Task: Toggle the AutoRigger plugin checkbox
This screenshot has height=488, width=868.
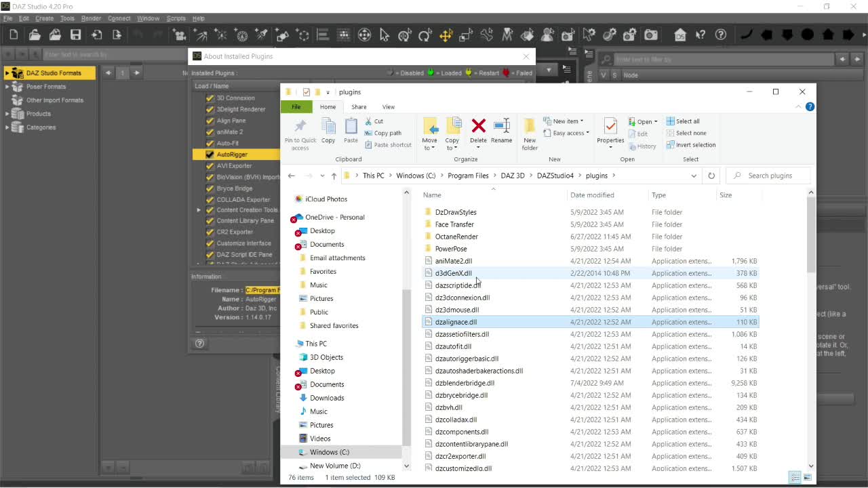Action: pyautogui.click(x=210, y=155)
